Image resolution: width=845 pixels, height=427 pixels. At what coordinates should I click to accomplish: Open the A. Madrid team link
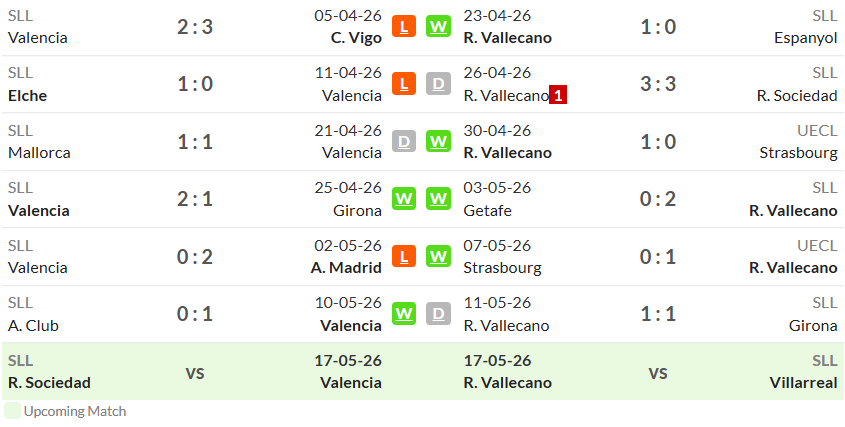point(346,267)
